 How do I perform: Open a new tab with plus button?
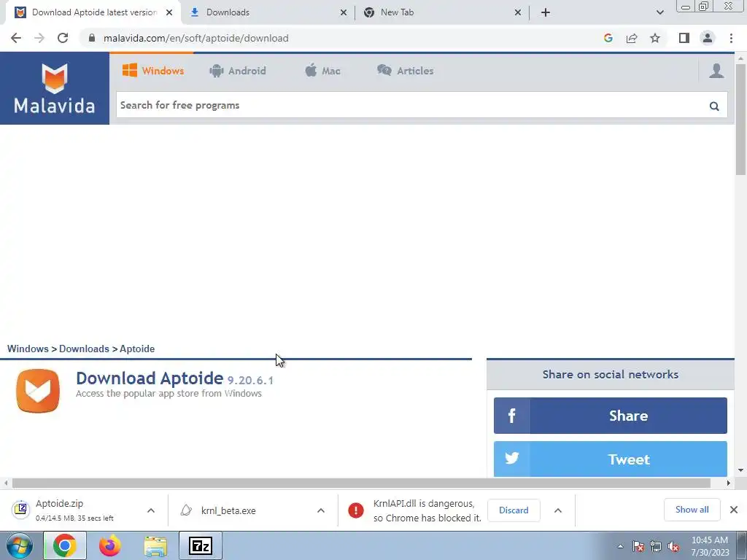pyautogui.click(x=546, y=12)
